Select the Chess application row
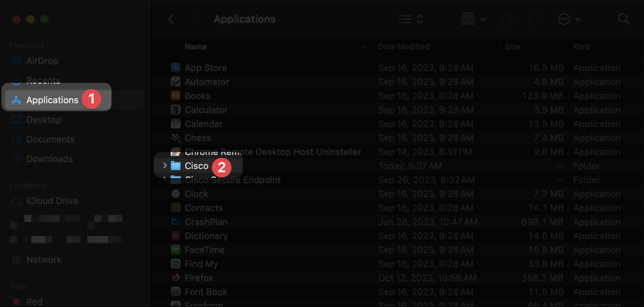Viewport: 644px width, 307px height. (x=197, y=138)
